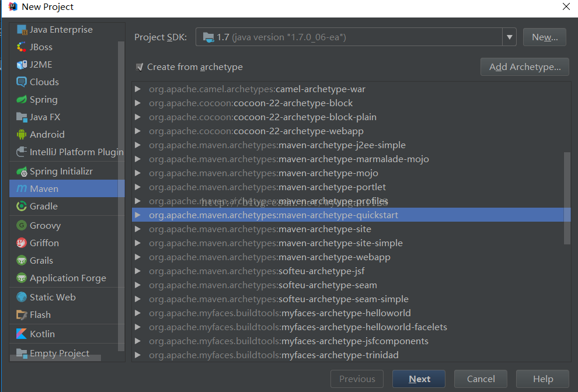Expand the camel-archetype-war node
This screenshot has height=392, width=578.
pyautogui.click(x=138, y=89)
